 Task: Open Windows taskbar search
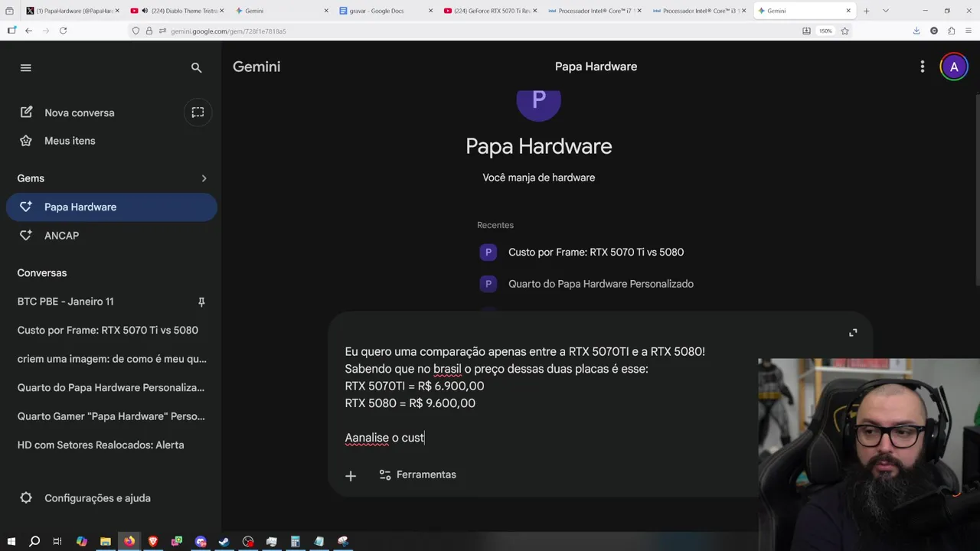(34, 542)
